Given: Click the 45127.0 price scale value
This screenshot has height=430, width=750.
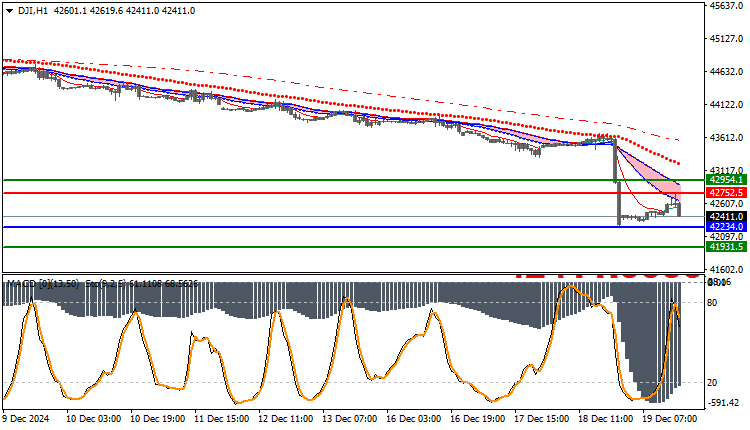Looking at the screenshot, I should pos(726,38).
